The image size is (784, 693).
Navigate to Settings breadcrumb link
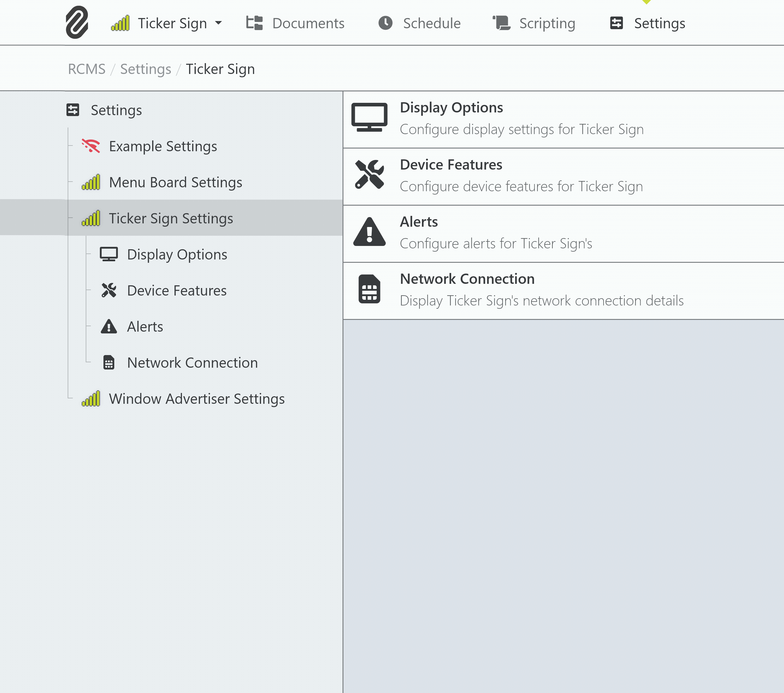(145, 69)
